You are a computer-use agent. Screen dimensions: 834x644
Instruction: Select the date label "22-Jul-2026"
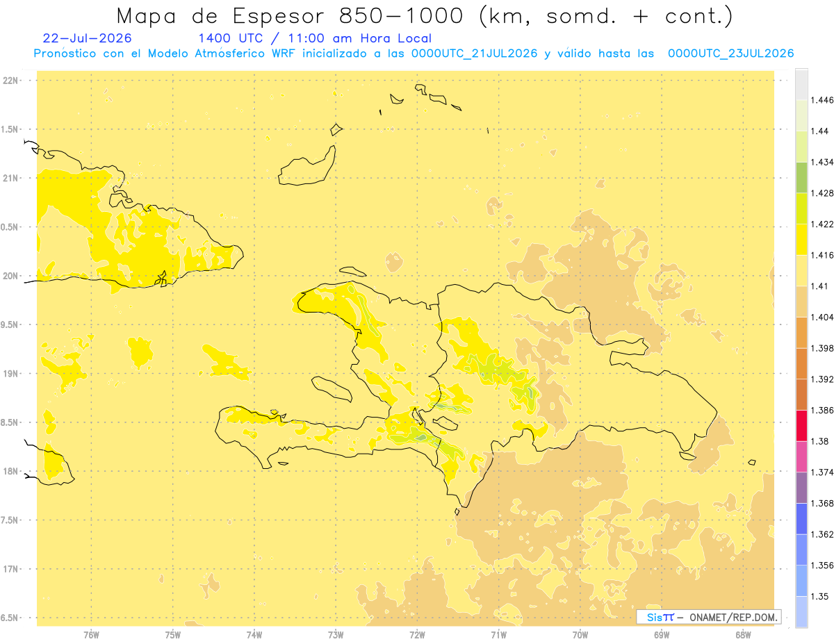[87, 38]
